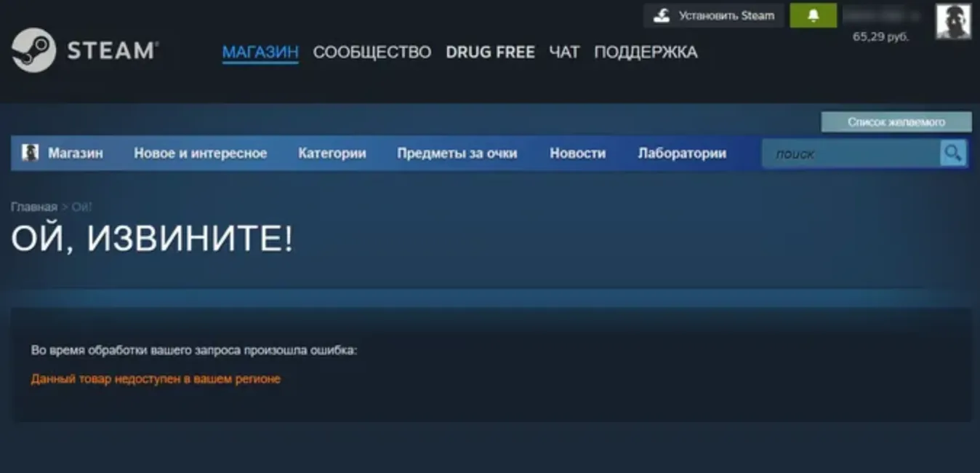Click the Главная breadcrumb link
The height and width of the screenshot is (473, 980).
click(34, 207)
